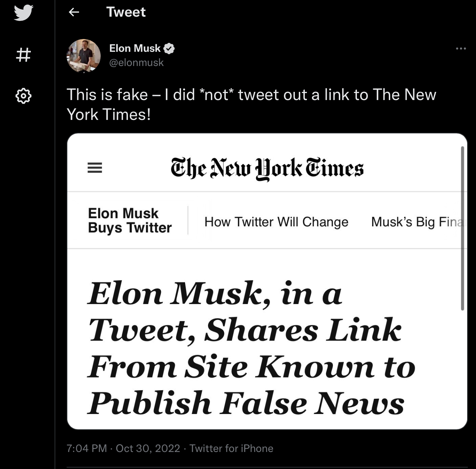Open the tweet's three-dot more menu
The image size is (476, 469).
pos(461,48)
